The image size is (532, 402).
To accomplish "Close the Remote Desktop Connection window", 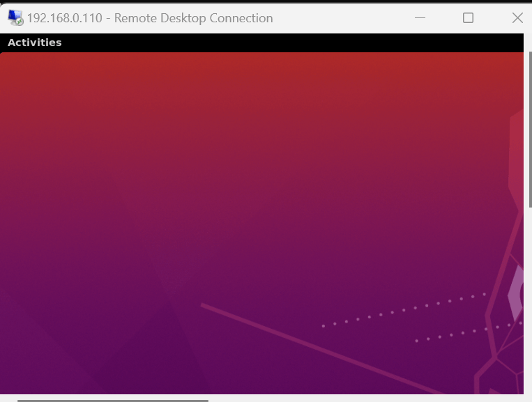I will point(517,18).
